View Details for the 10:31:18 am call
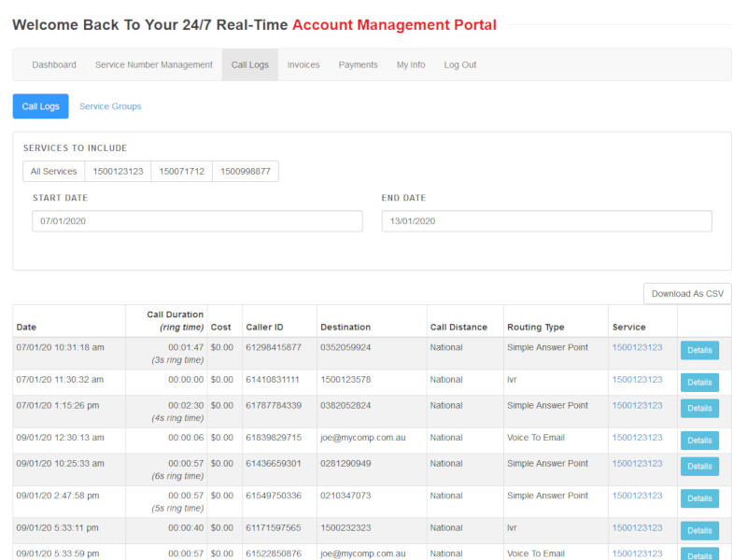The height and width of the screenshot is (560, 747). [699, 351]
